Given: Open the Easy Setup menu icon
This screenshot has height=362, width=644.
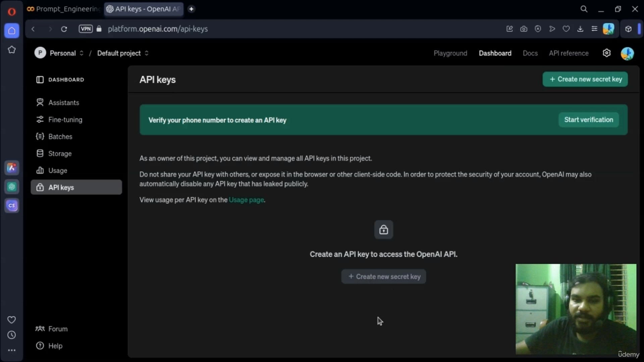Looking at the screenshot, I should click(x=594, y=29).
